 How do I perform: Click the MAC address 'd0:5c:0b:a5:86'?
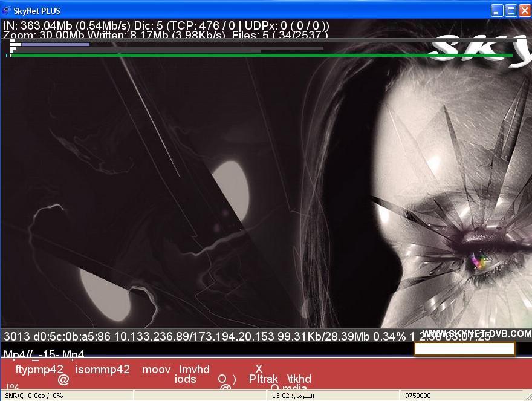point(72,336)
